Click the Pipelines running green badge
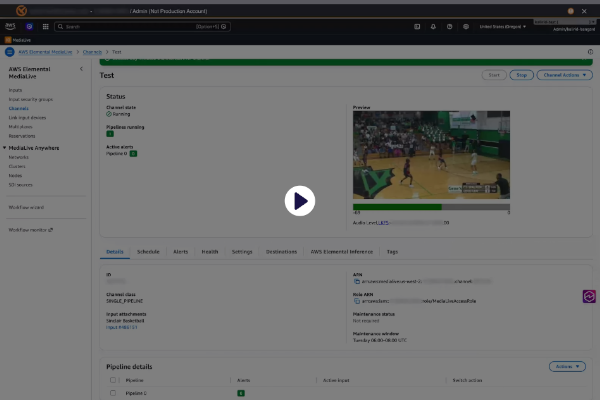600x400 pixels. (x=110, y=134)
